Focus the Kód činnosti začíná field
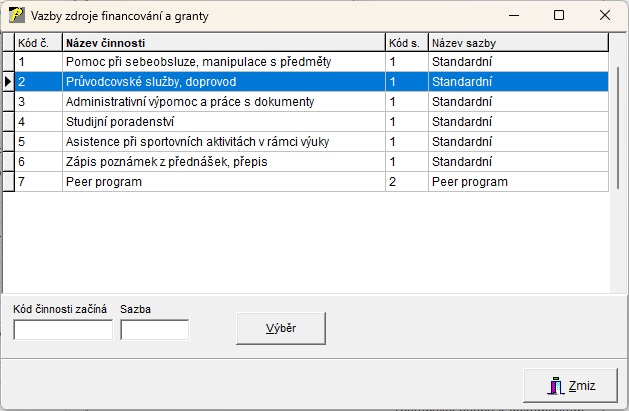 (63, 329)
